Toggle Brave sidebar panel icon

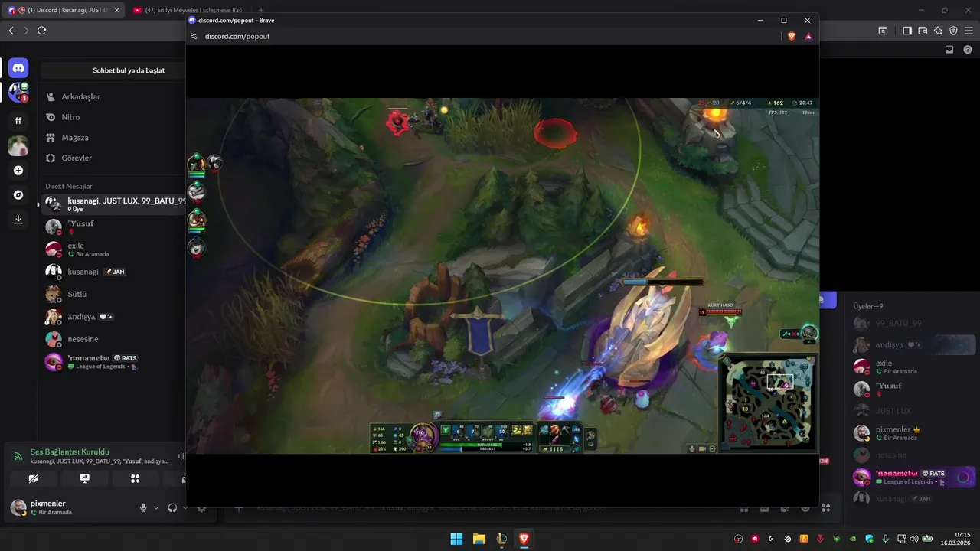[907, 31]
